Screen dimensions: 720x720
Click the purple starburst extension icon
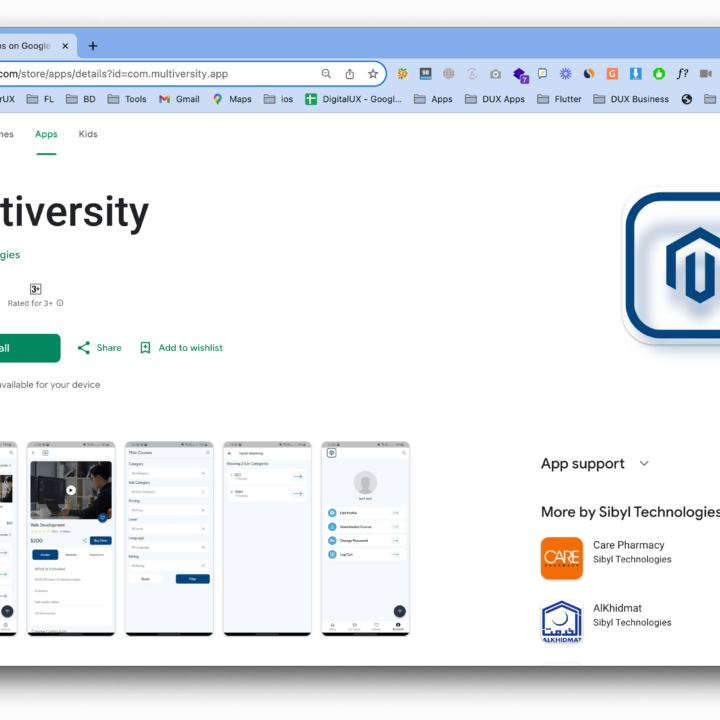566,74
